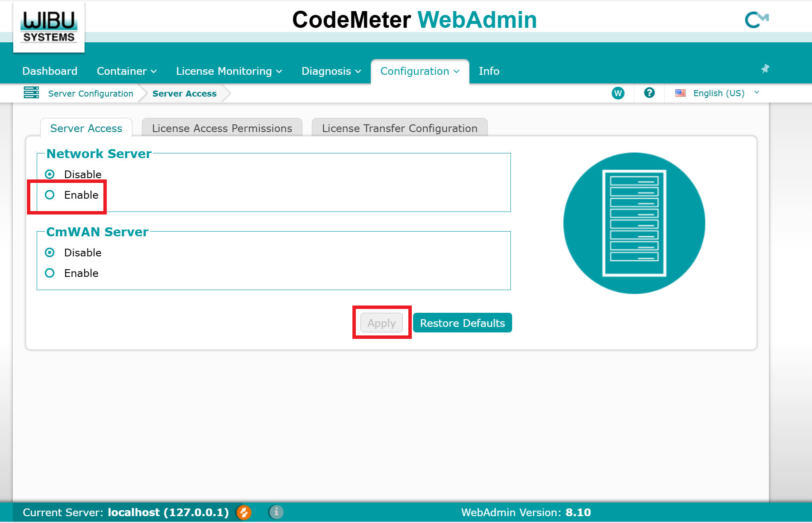Viewport: 812px width, 523px height.
Task: Switch to License Transfer Configuration tab
Action: pos(400,128)
